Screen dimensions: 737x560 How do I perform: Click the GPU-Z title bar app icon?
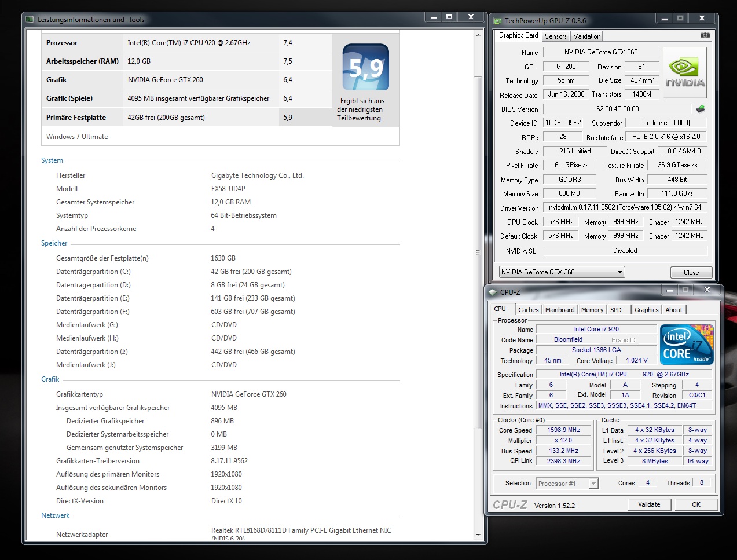tap(497, 21)
